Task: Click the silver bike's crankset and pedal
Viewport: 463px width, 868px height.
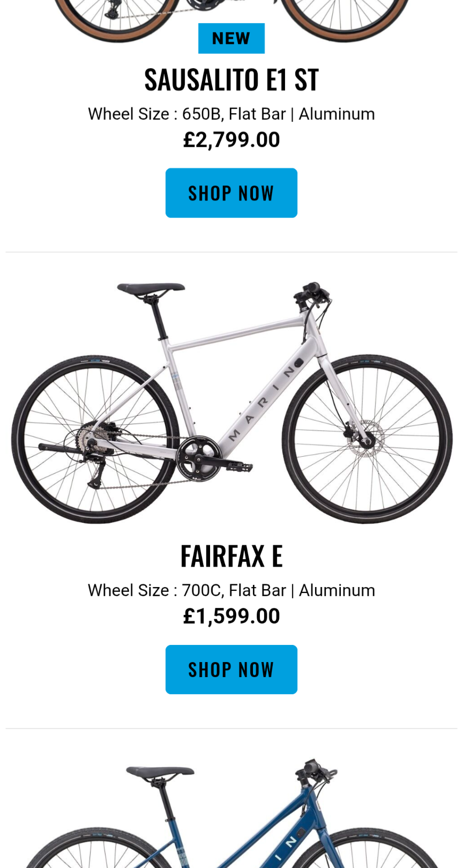Action: [206, 460]
